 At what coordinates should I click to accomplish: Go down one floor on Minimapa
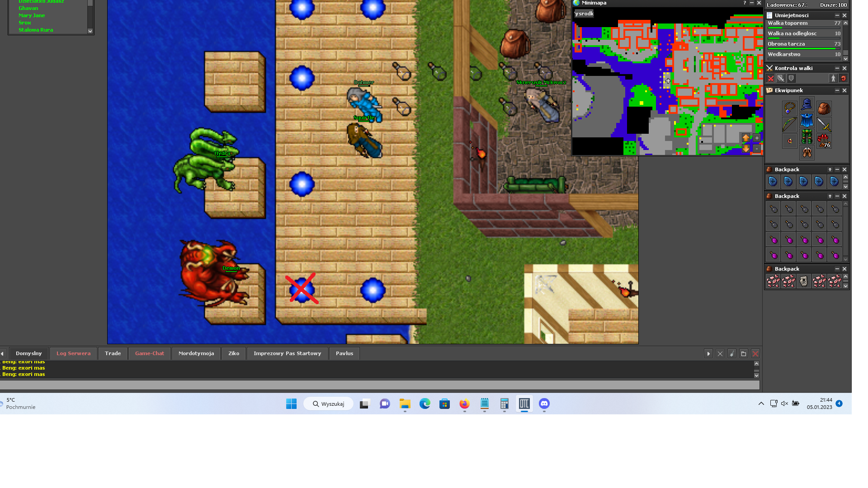[746, 148]
